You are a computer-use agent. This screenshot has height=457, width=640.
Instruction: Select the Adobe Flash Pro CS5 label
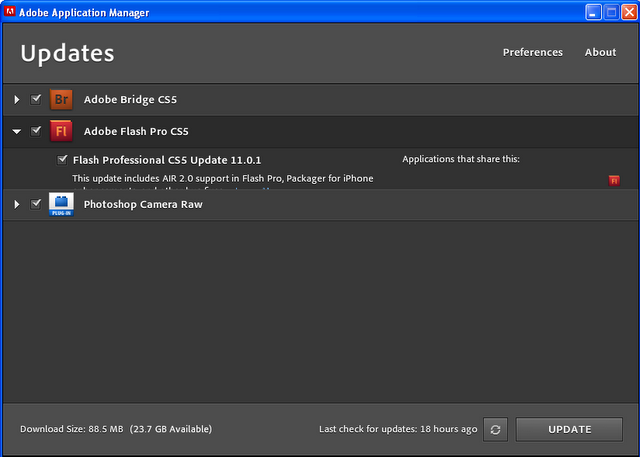(136, 131)
